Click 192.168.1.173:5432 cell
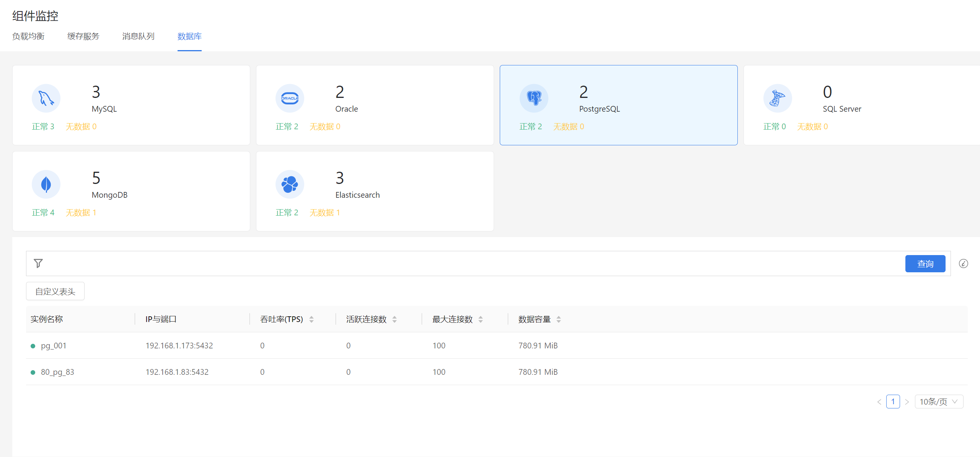This screenshot has width=980, height=457. click(x=179, y=346)
